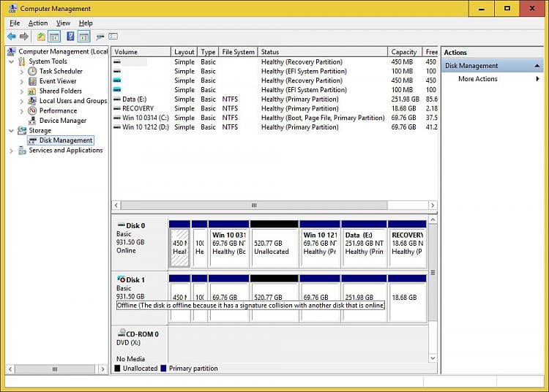Image resolution: width=549 pixels, height=392 pixels.
Task: Select the RECOVERY volume row
Action: (x=274, y=109)
